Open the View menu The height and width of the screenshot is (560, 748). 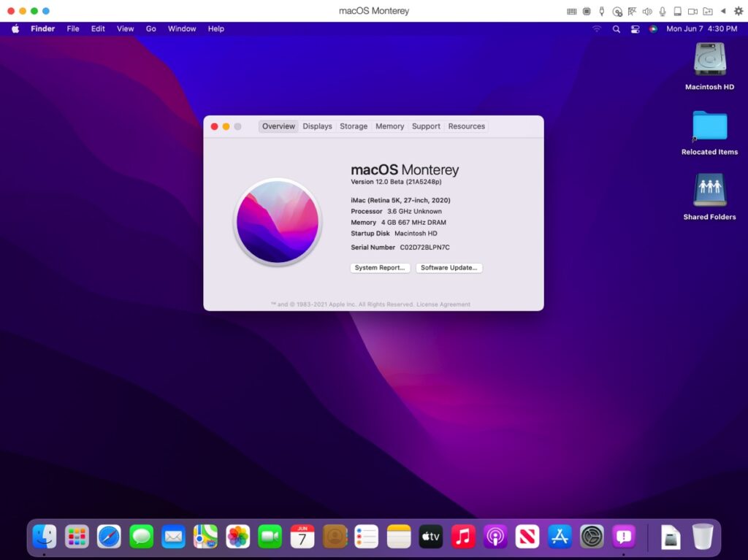[126, 28]
